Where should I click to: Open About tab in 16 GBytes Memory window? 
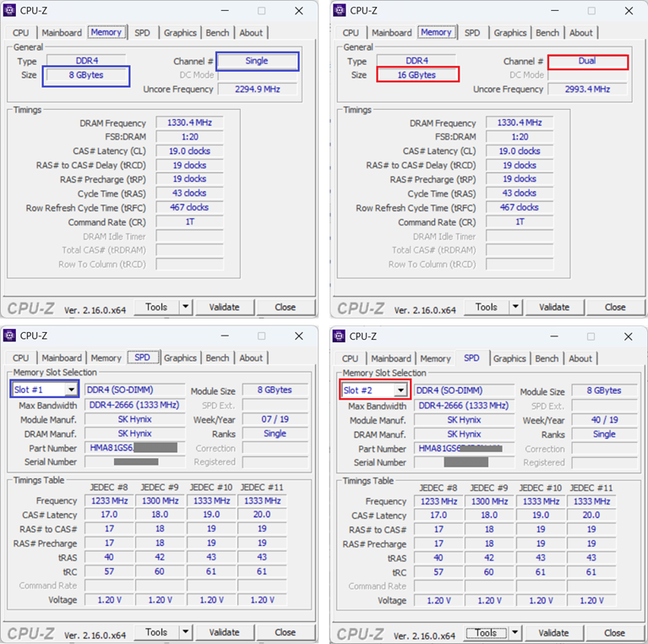pos(580,33)
